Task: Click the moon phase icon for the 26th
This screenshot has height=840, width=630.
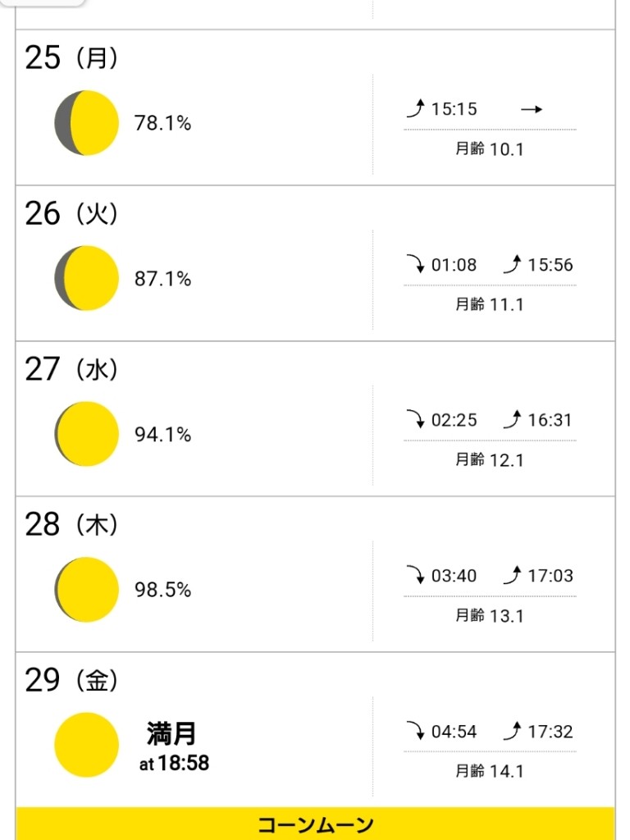Action: 86,278
